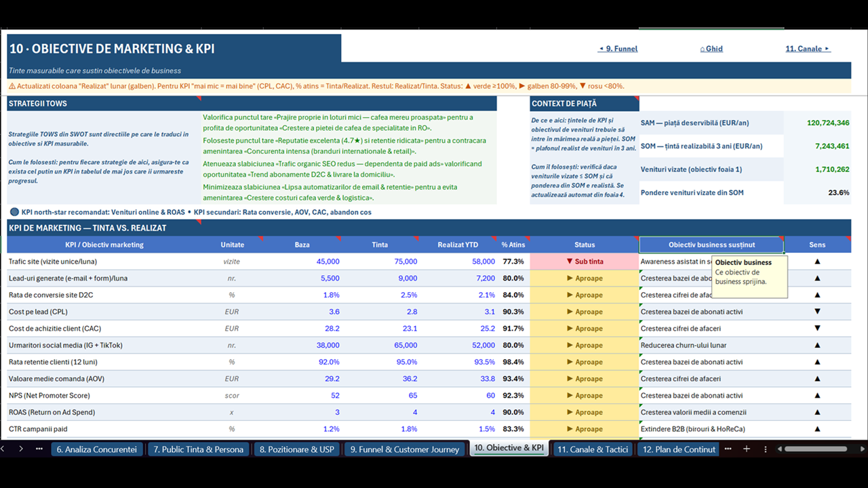The width and height of the screenshot is (868, 488).
Task: Open the 9. Funnel navigation link
Action: coord(617,49)
